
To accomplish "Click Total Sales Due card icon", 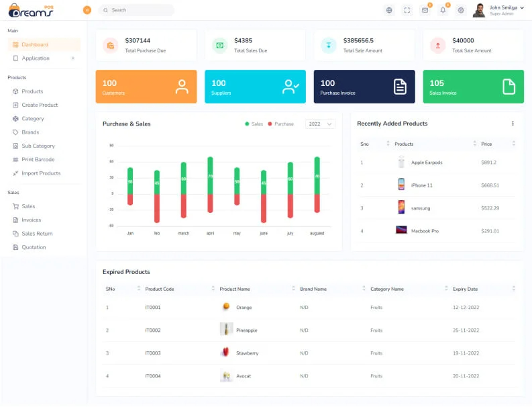I will (220, 46).
